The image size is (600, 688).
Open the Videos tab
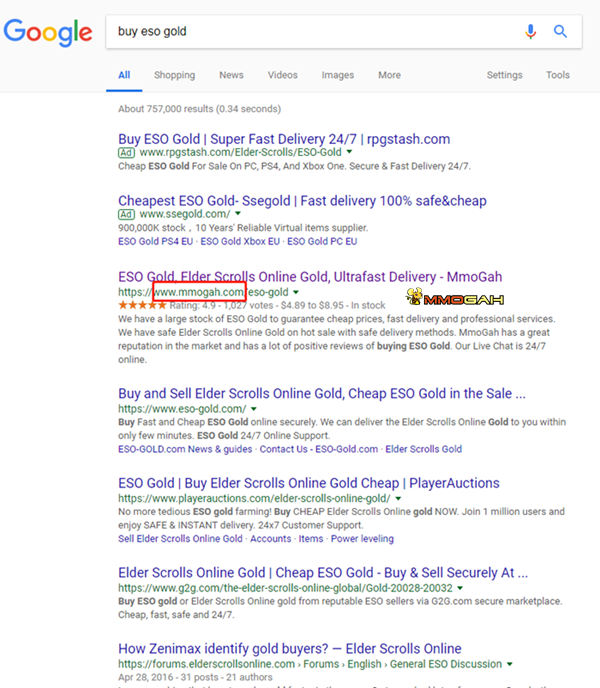(x=283, y=75)
